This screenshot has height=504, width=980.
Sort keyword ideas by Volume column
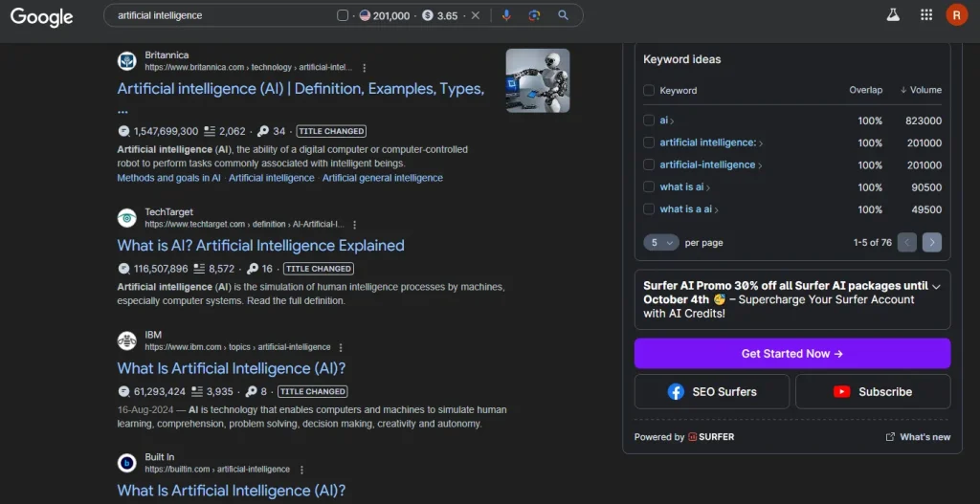pyautogui.click(x=921, y=90)
